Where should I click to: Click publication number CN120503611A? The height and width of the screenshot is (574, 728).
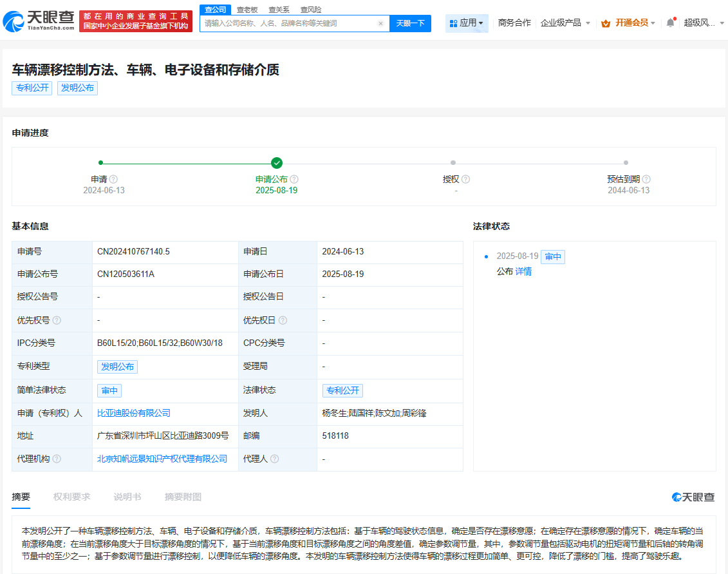tap(126, 274)
